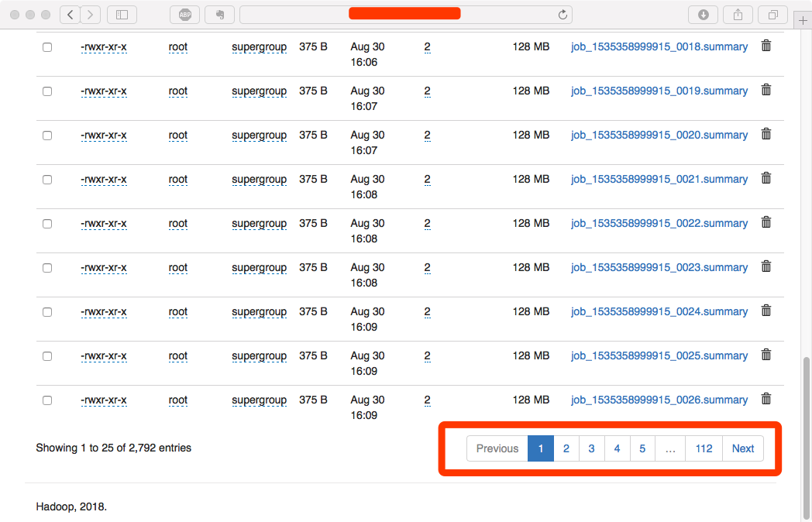Open job_1535358999915_0023.summary file link
Viewport: 812px width, 522px height.
click(659, 267)
